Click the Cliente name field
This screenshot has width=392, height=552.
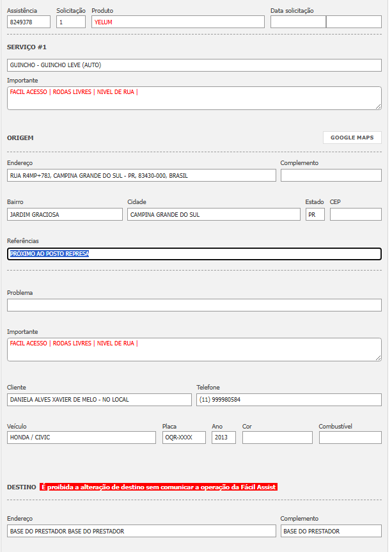[99, 400]
